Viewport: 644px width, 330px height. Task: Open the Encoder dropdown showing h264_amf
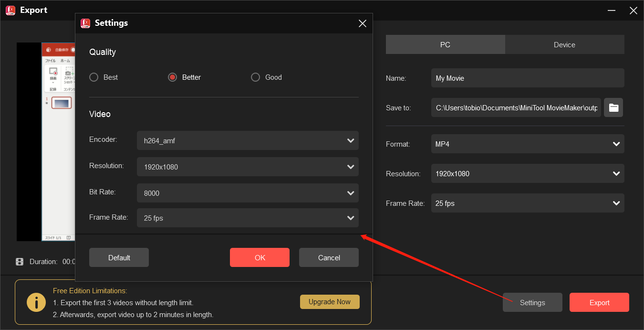248,140
